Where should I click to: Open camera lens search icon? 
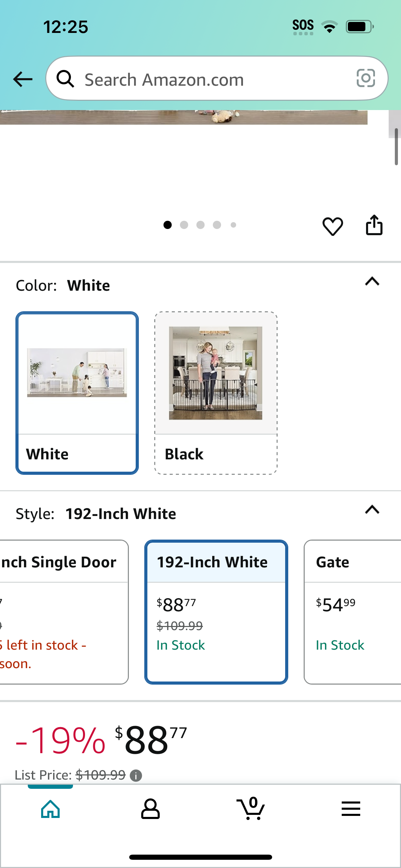pos(366,78)
